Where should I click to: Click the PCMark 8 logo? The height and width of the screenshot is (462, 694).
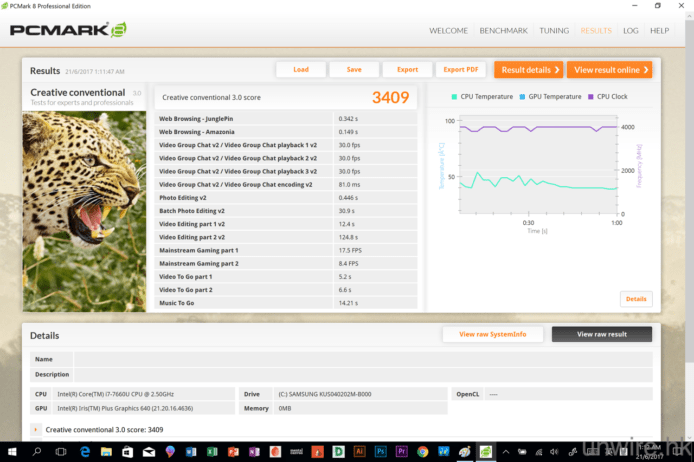[68, 30]
